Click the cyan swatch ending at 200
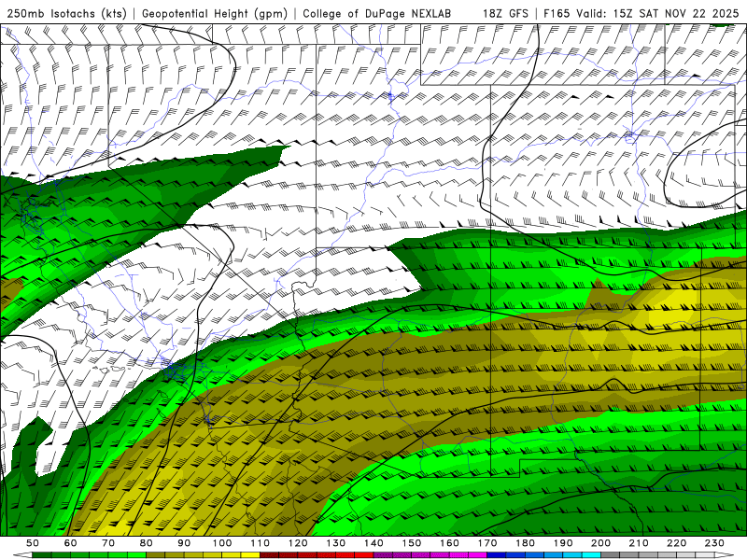747x560 pixels. [x=591, y=555]
